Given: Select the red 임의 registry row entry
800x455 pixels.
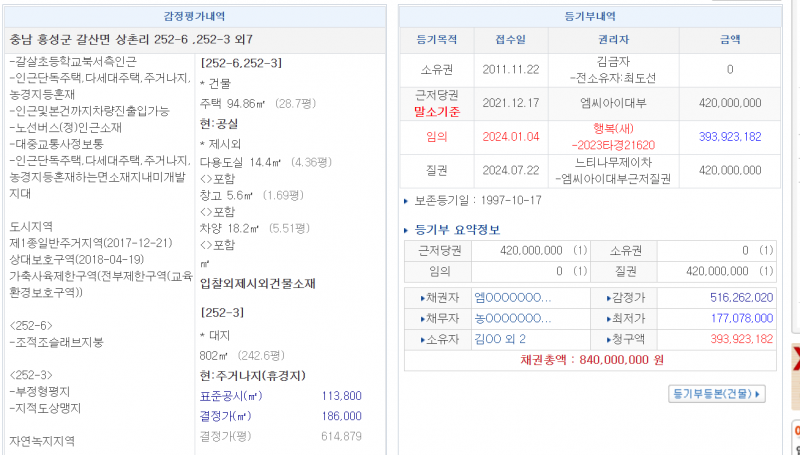Looking at the screenshot, I should tap(436, 136).
